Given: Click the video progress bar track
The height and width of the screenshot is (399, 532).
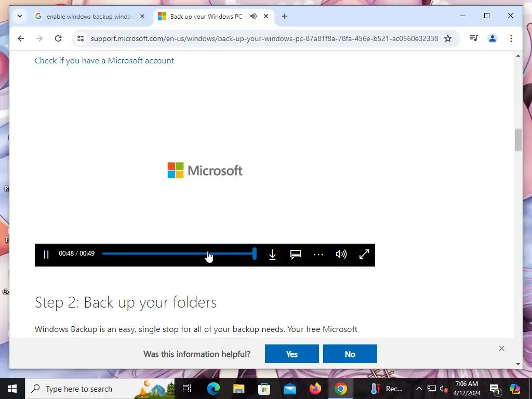Looking at the screenshot, I should [179, 254].
